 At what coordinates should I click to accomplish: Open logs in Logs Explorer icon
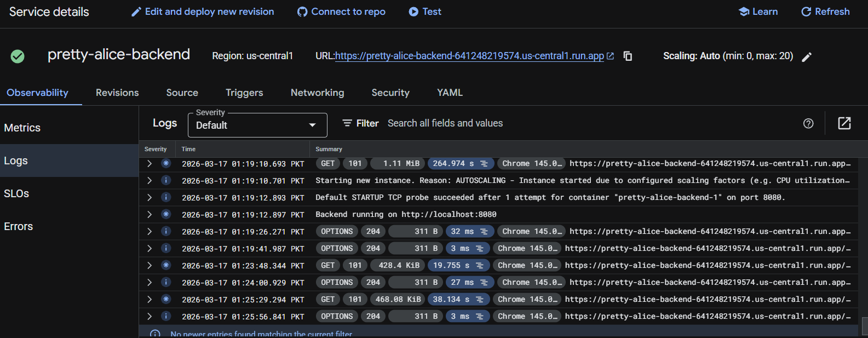pyautogui.click(x=844, y=123)
